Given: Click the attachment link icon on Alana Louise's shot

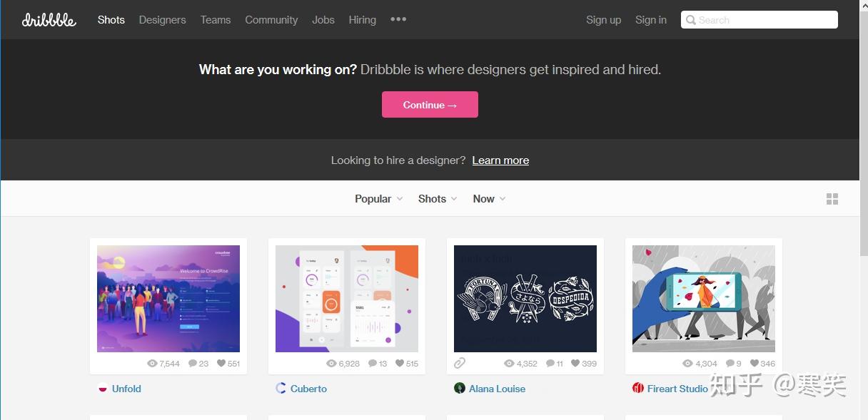Looking at the screenshot, I should tap(460, 363).
